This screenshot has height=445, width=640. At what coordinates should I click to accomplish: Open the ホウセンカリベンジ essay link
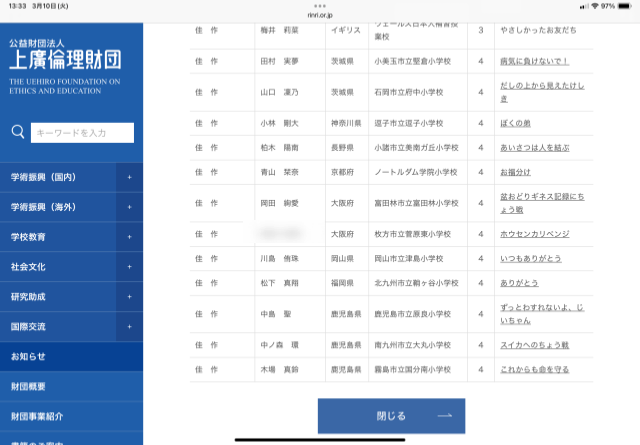(534, 234)
